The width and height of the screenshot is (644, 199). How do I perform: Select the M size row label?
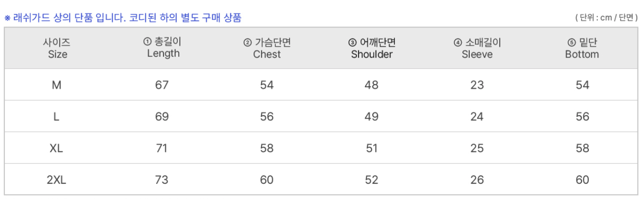click(x=57, y=85)
